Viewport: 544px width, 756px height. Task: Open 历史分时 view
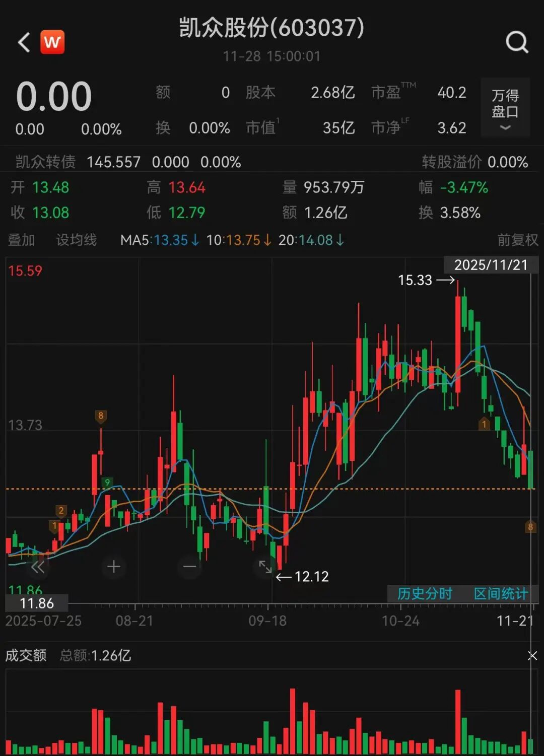425,594
